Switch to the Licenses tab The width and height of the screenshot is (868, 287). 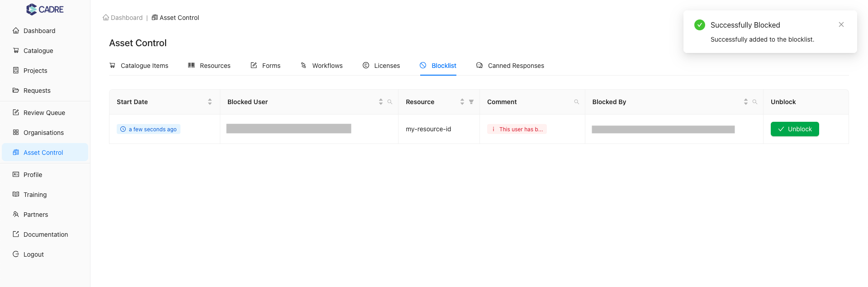[x=381, y=66]
